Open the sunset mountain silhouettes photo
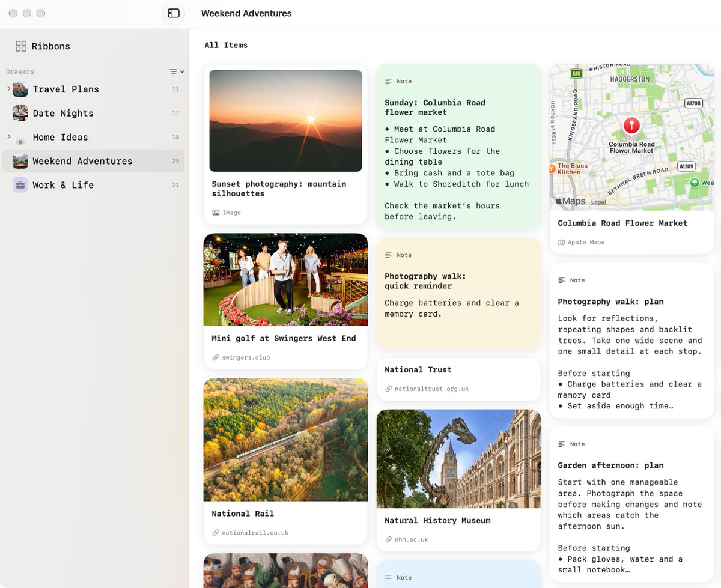The width and height of the screenshot is (721, 588). pos(285,121)
